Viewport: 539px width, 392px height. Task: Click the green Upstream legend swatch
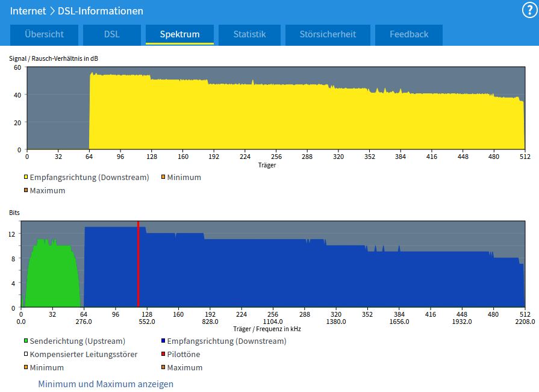[x=26, y=341]
